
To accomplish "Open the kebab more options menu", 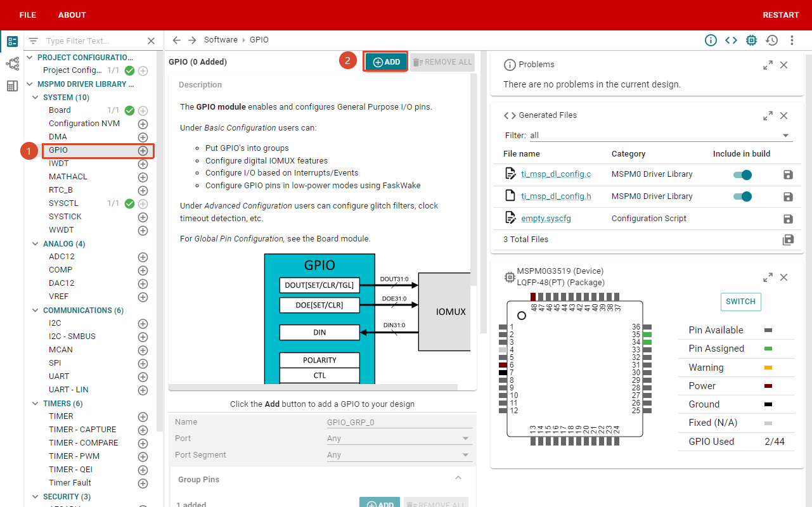I will click(x=792, y=41).
